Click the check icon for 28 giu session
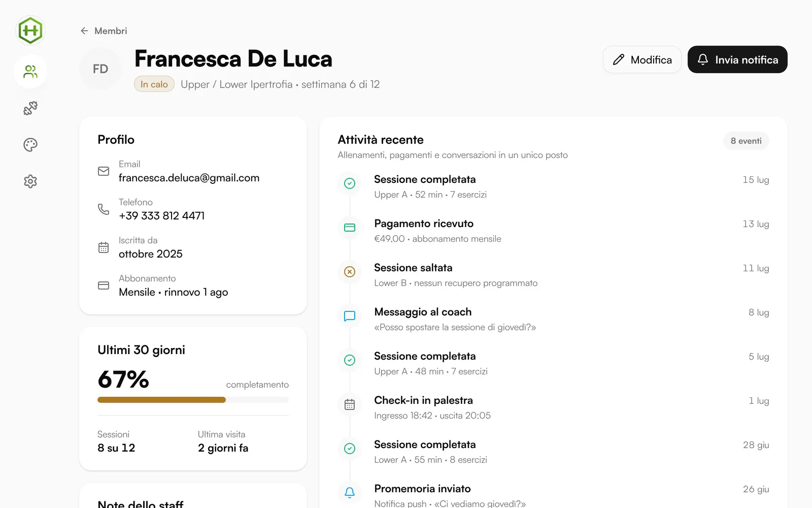This screenshot has width=812, height=508. pyautogui.click(x=350, y=449)
